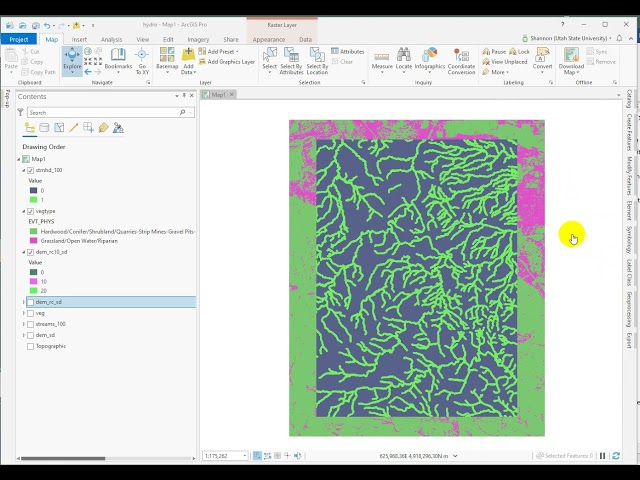Viewport: 640px width, 480px height.
Task: Open the Add Preset dropdown
Action: tap(218, 51)
